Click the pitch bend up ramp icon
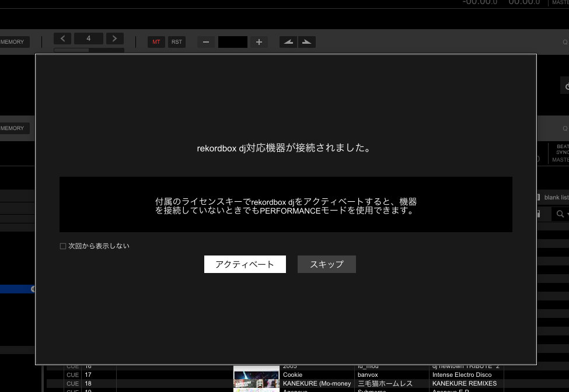Viewport: 569px width, 392px height. 306,42
